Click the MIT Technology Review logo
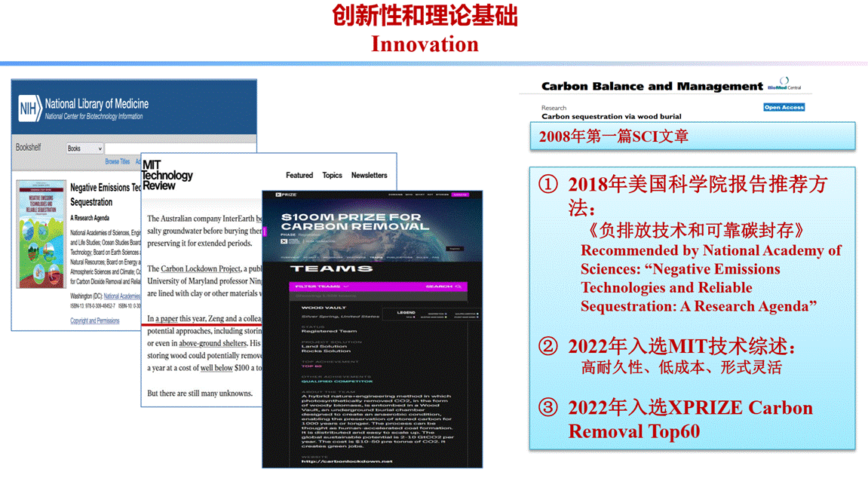 coord(167,175)
